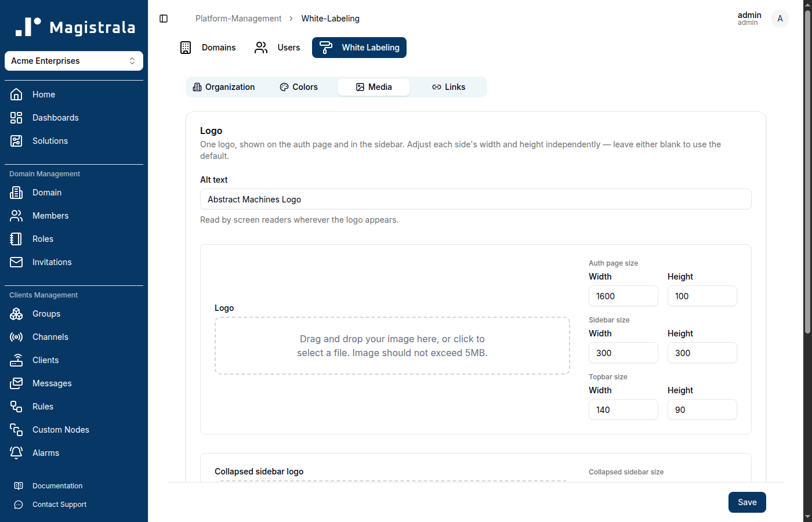
Task: Open the Contact Support link
Action: point(59,505)
